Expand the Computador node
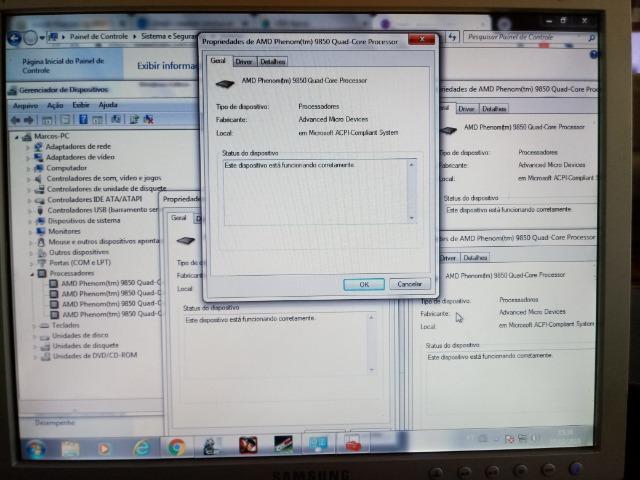The width and height of the screenshot is (640, 480). point(29,169)
